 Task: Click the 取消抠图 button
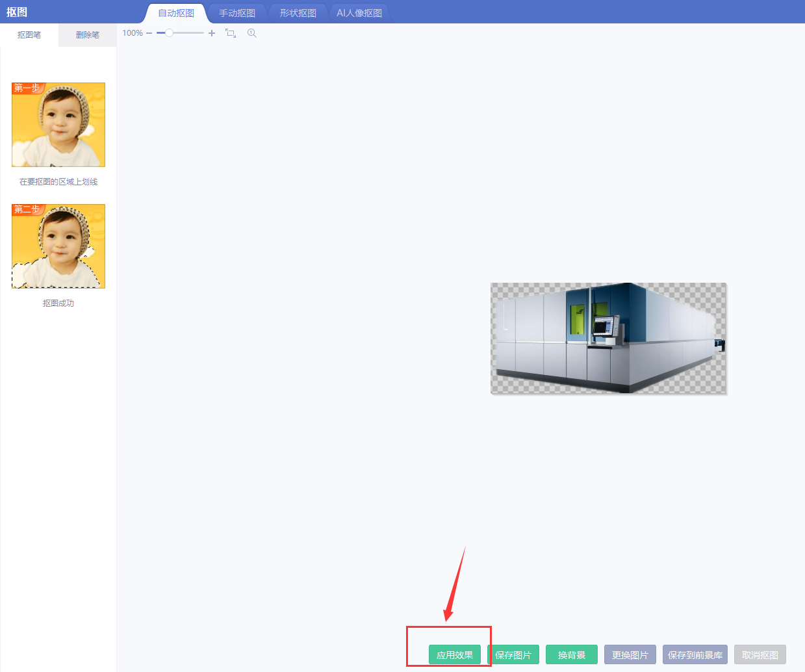[760, 655]
